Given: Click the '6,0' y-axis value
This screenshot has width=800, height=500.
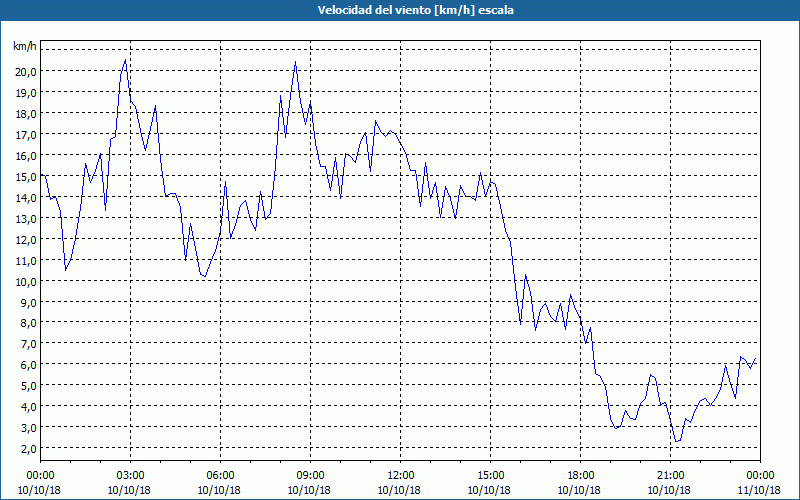Looking at the screenshot, I should tap(29, 364).
